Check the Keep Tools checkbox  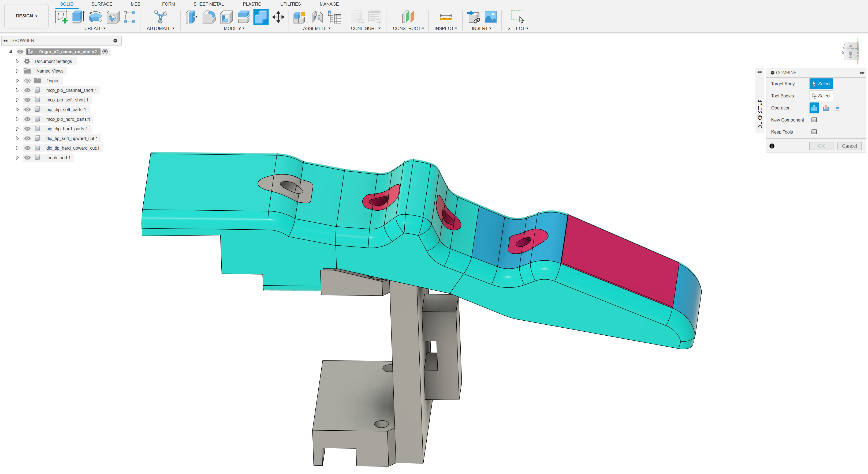(x=814, y=132)
